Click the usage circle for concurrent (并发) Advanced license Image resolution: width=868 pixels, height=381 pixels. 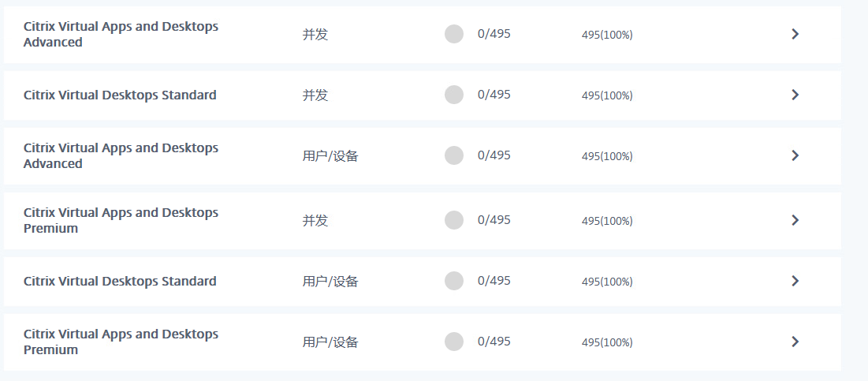coord(454,34)
